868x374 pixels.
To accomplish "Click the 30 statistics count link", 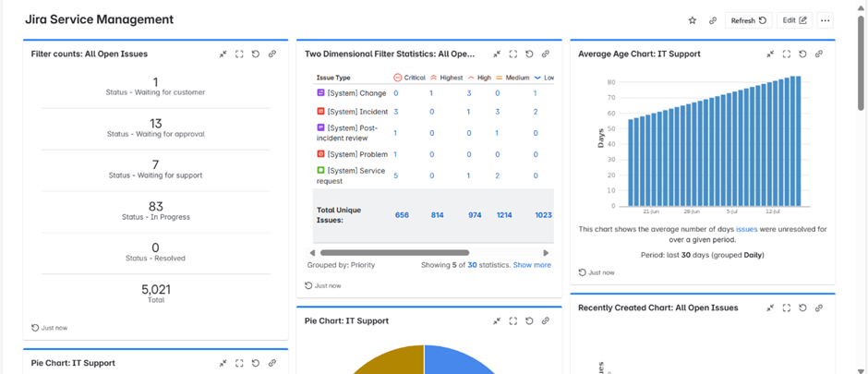I will click(472, 265).
